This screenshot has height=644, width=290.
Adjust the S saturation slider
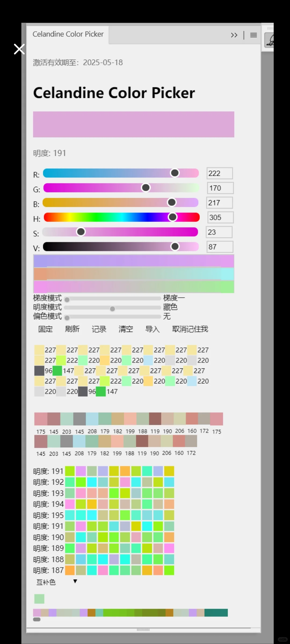coord(120,232)
